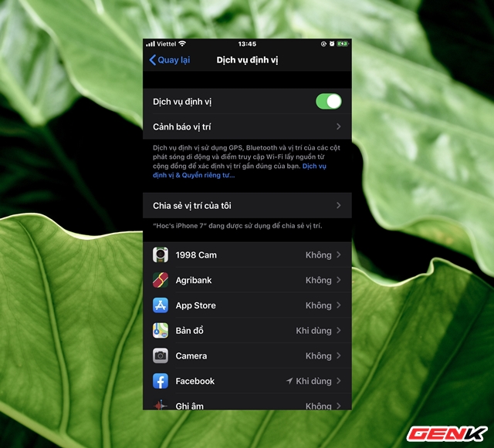Tap the Ghi âm voice memo icon
The width and height of the screenshot is (494, 448).
tap(161, 405)
